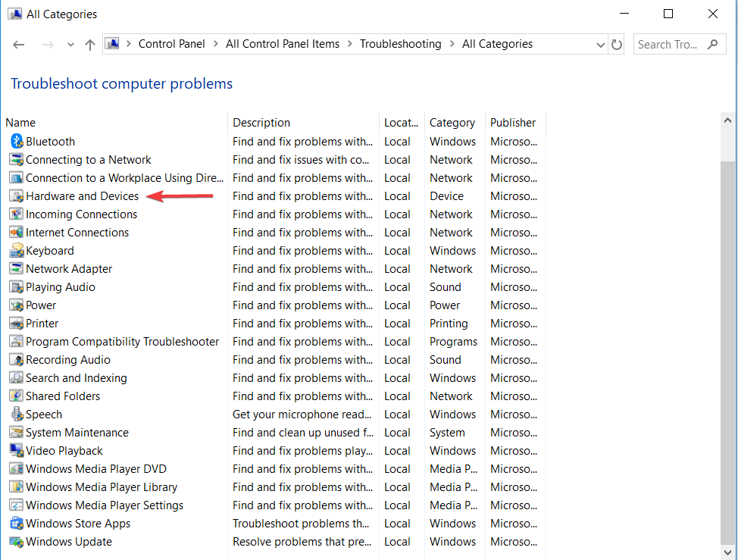This screenshot has width=738, height=560.
Task: Click the Hardware and Devices icon
Action: 17,196
